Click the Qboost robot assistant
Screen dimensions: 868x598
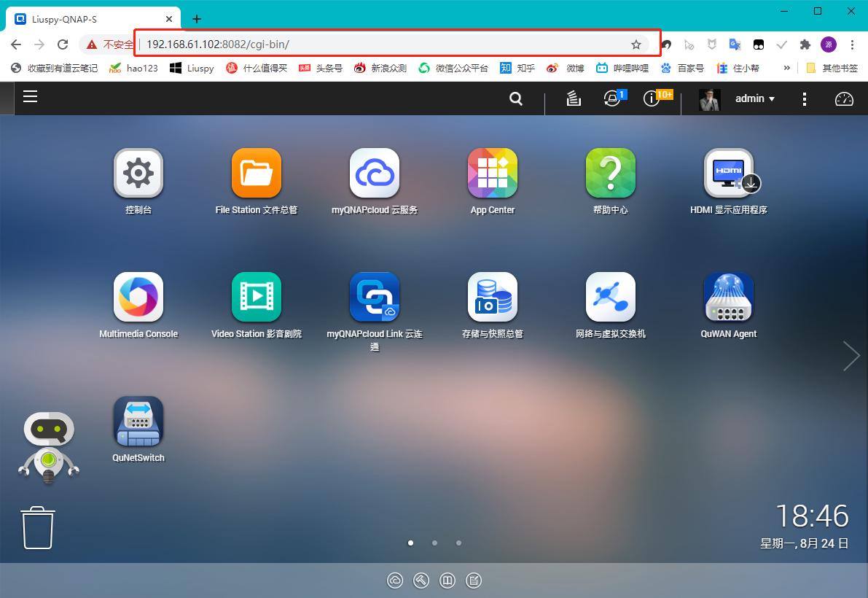49,447
